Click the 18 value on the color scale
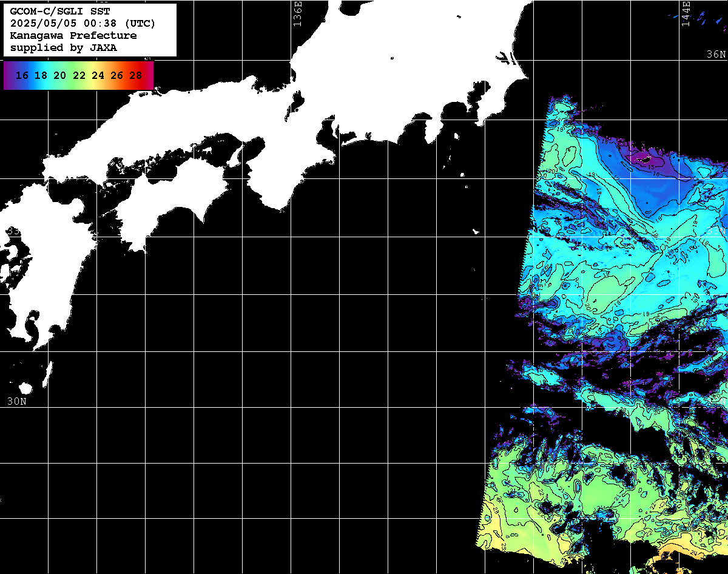Screen dimensions: 728x574 coord(41,76)
